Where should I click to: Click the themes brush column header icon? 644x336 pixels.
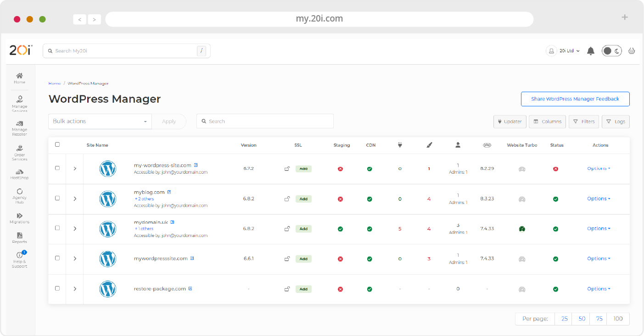tap(429, 145)
